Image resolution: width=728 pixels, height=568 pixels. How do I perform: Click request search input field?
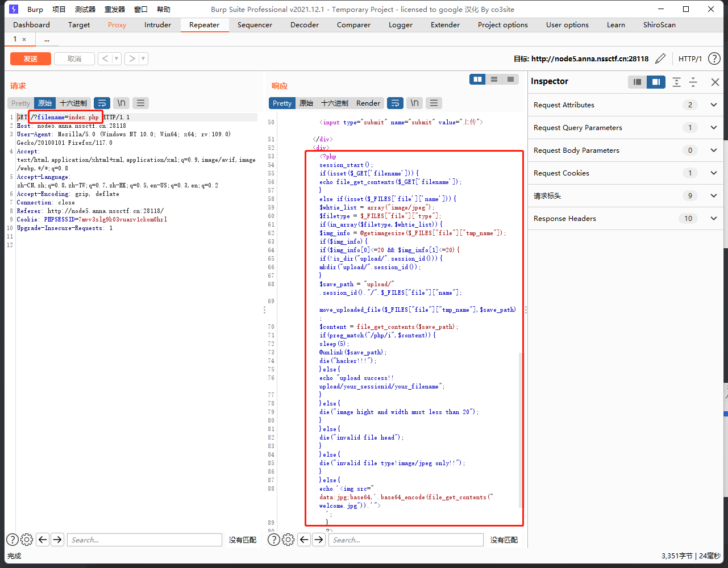coord(144,540)
